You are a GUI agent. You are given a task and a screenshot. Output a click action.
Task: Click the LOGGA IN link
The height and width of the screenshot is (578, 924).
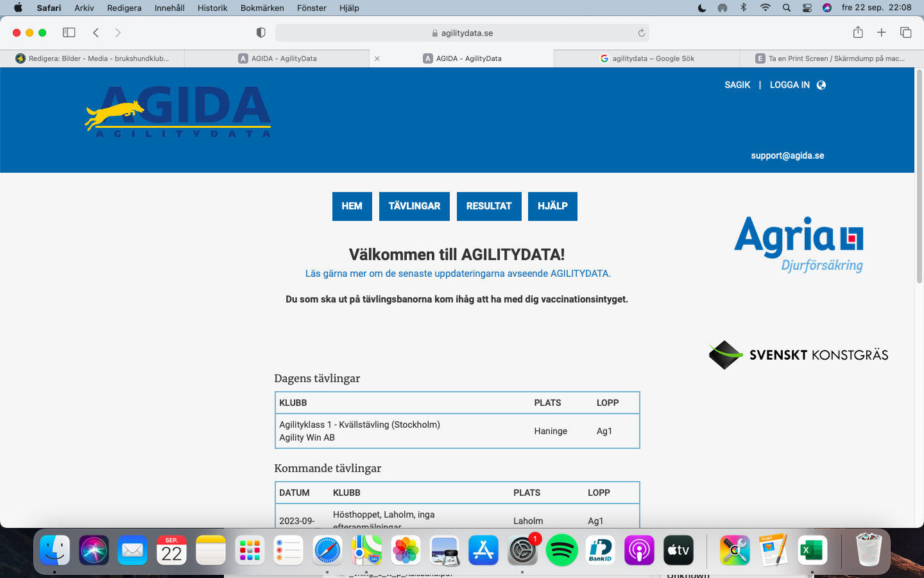(789, 85)
